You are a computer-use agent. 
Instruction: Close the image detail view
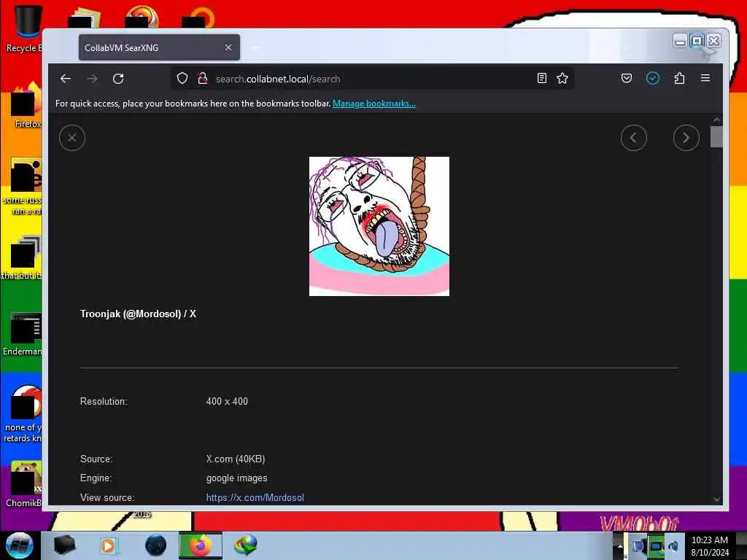tap(72, 138)
